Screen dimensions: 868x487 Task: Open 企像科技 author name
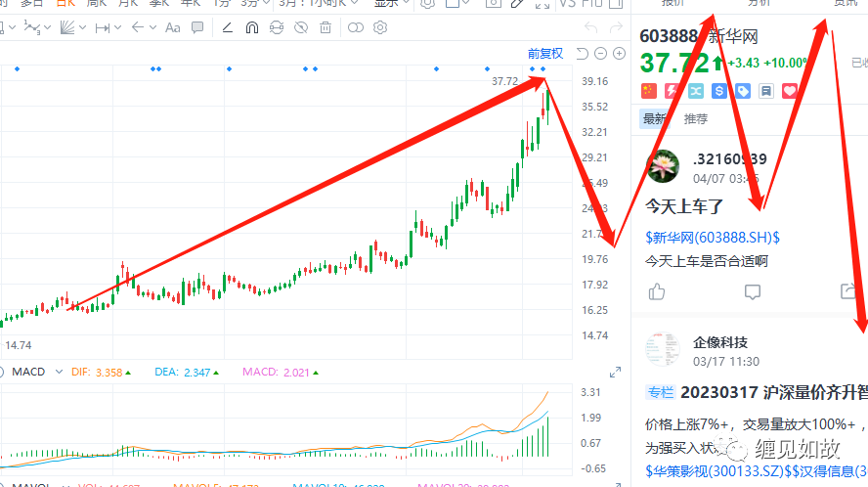point(720,342)
